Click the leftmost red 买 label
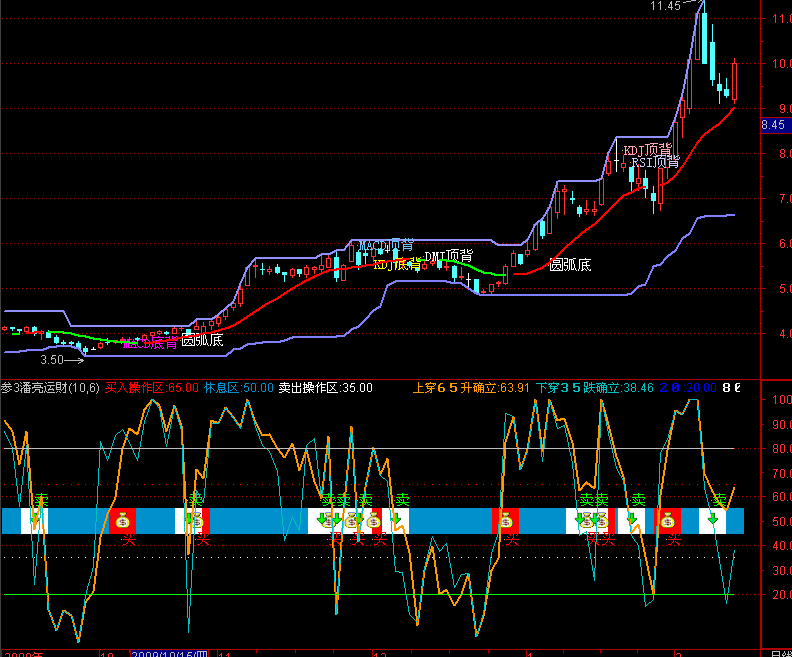This screenshot has height=657, width=792. pos(129,540)
